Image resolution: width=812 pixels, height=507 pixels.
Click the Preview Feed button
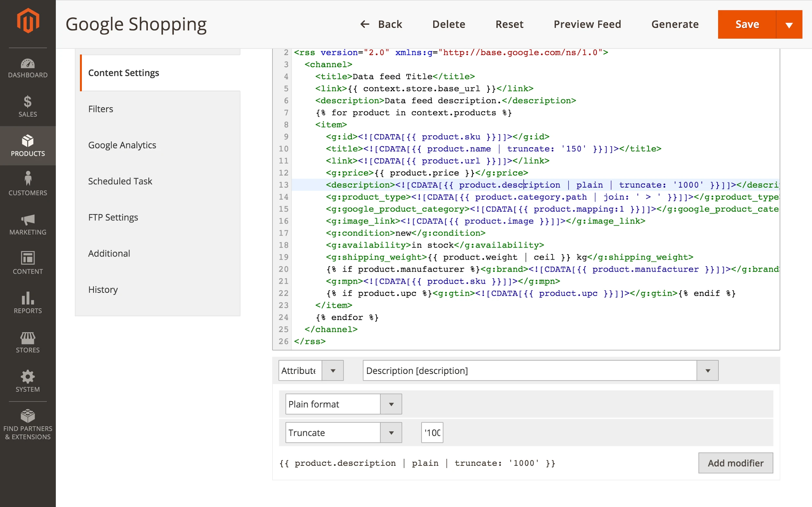click(x=587, y=24)
